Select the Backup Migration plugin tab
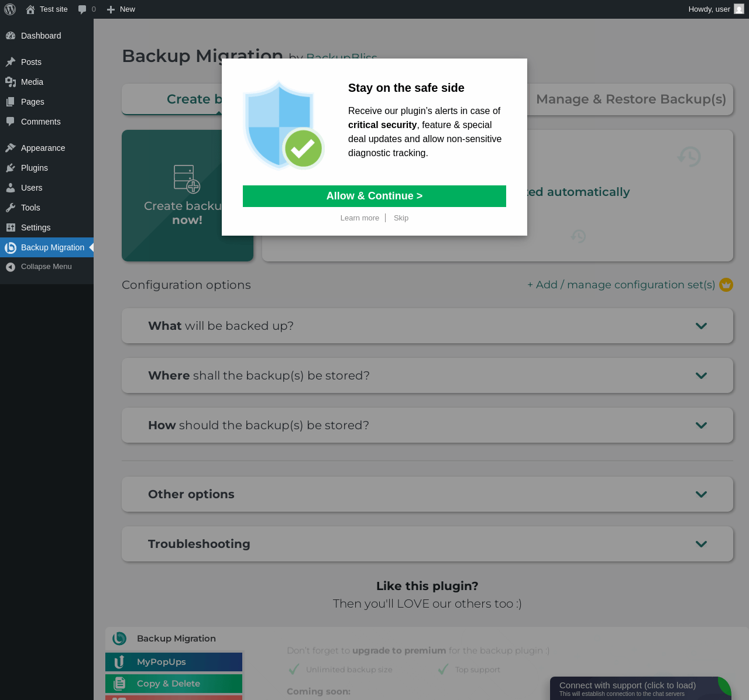This screenshot has width=749, height=700. [174, 639]
